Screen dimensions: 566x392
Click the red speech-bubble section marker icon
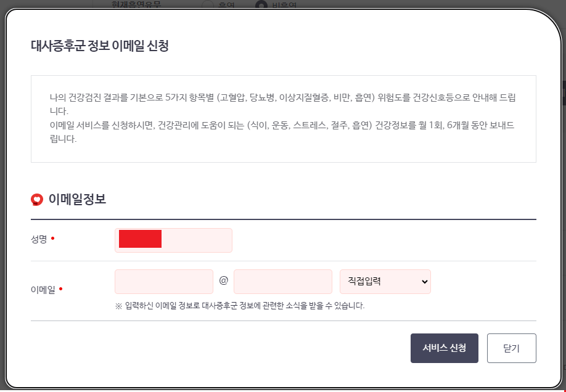[x=36, y=199]
